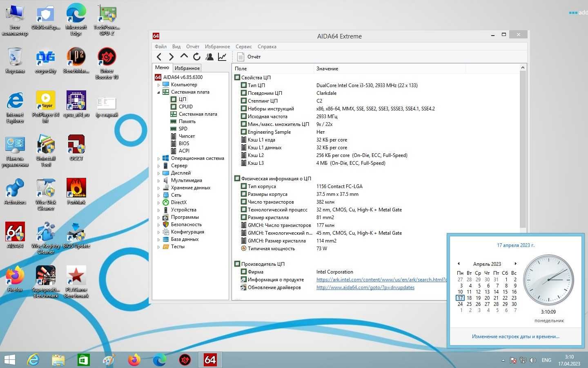The image size is (588, 368).
Task: Click the Поле column header
Action: (273, 69)
